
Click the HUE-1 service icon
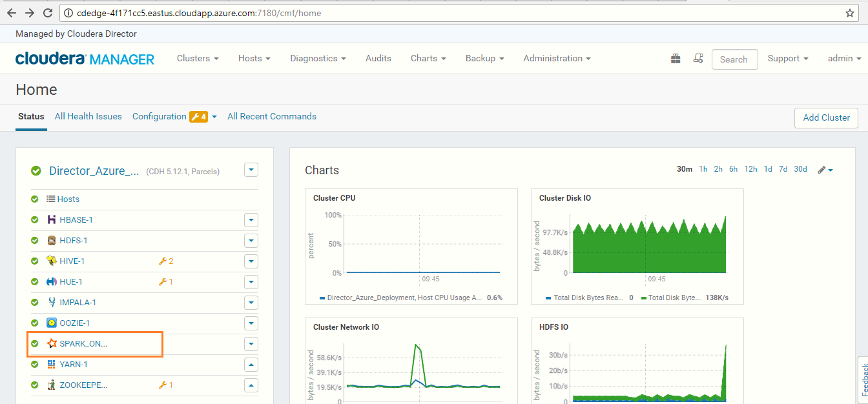coord(52,281)
